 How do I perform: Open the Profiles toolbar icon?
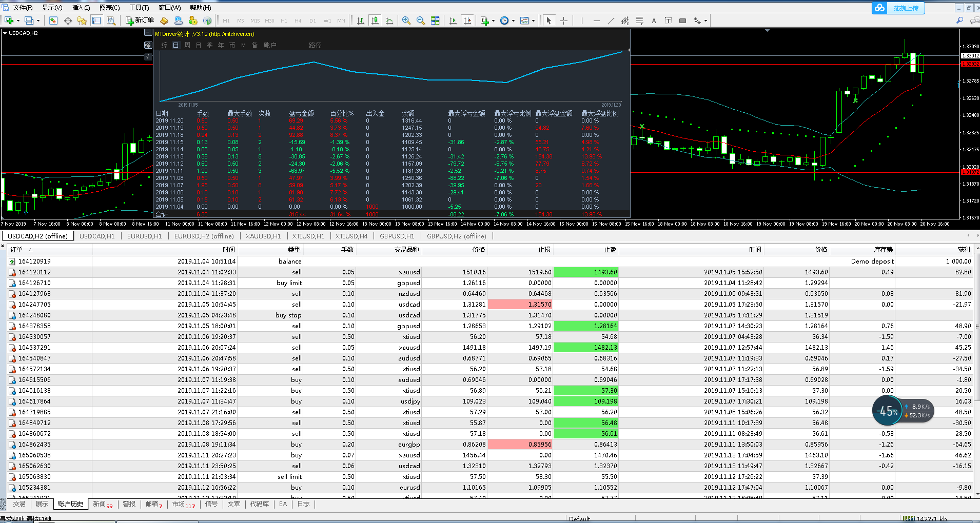pyautogui.click(x=29, y=21)
